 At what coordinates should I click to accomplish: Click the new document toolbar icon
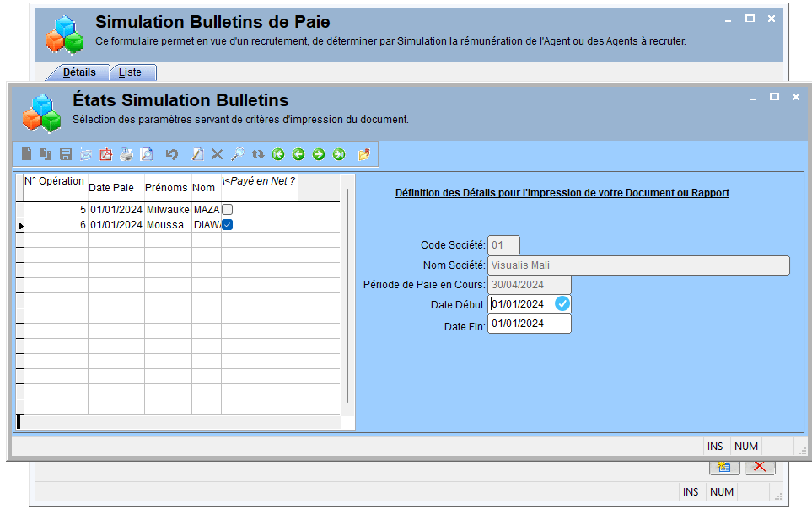pyautogui.click(x=26, y=154)
